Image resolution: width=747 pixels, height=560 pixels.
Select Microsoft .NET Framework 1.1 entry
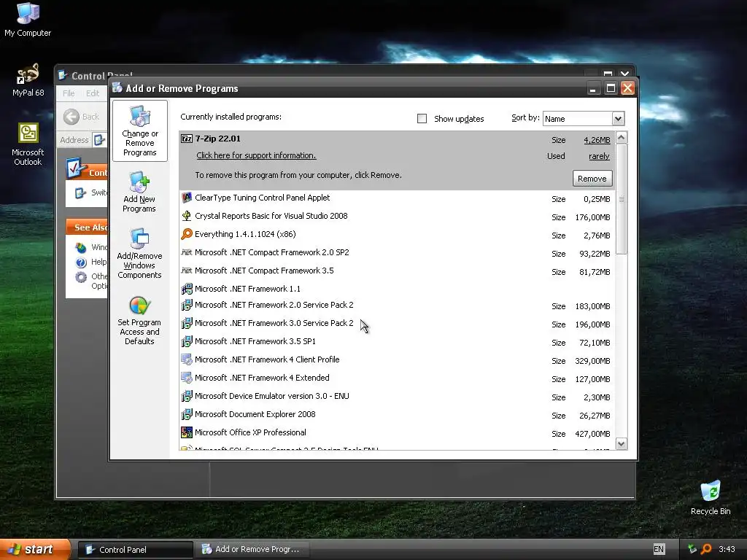(x=396, y=289)
